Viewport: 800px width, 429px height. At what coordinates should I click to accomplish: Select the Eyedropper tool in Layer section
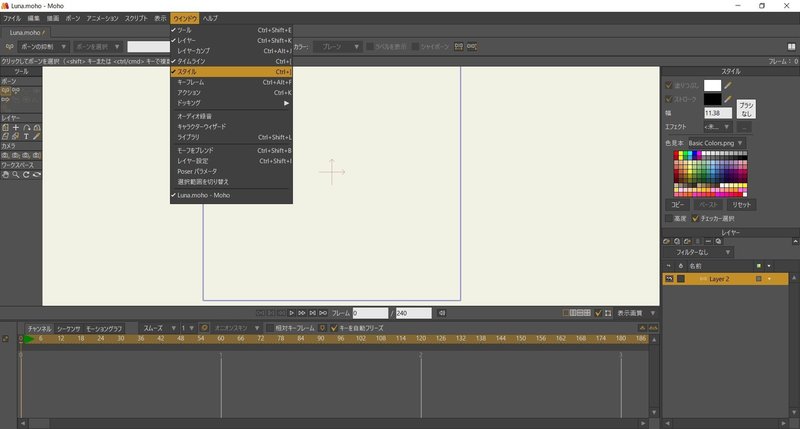coord(37,136)
